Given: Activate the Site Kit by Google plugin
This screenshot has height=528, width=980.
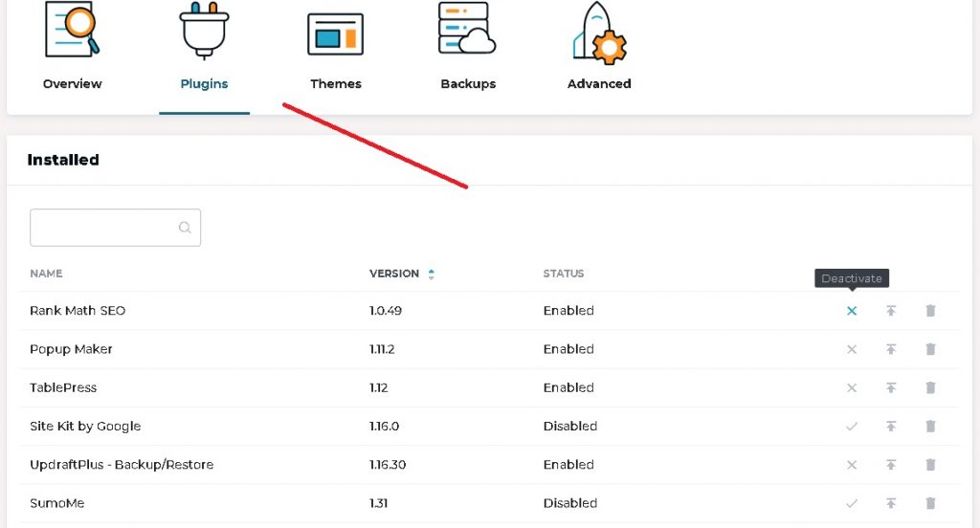Looking at the screenshot, I should [851, 427].
